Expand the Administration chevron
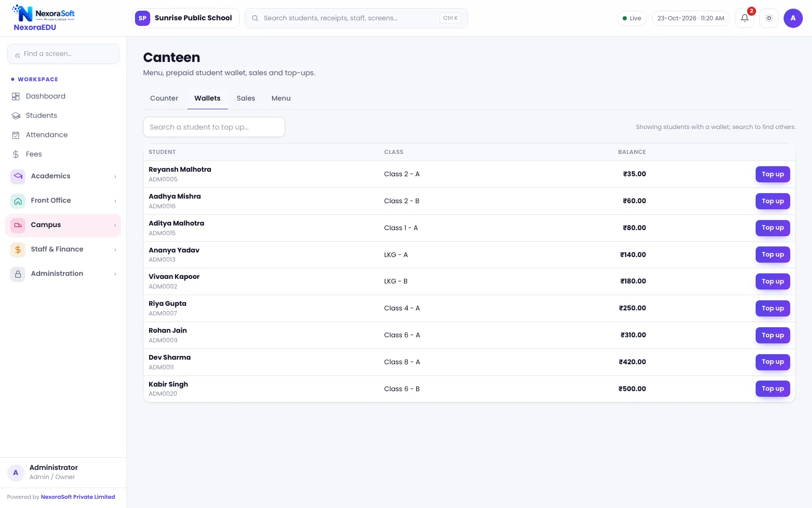 click(115, 274)
